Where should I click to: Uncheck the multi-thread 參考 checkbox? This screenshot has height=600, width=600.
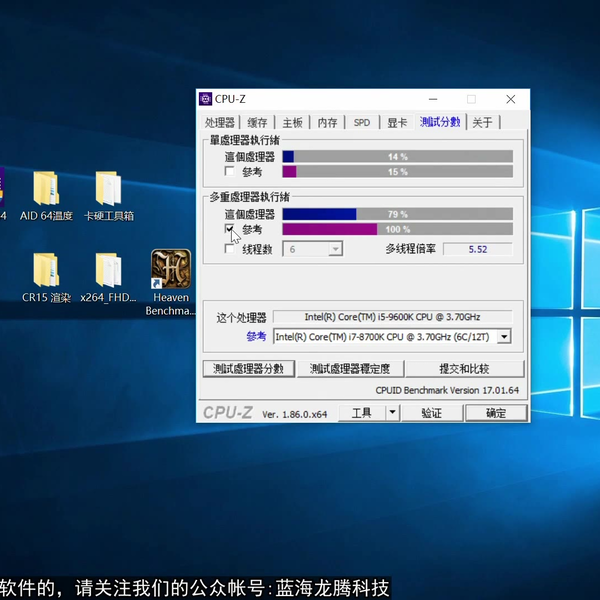point(230,229)
